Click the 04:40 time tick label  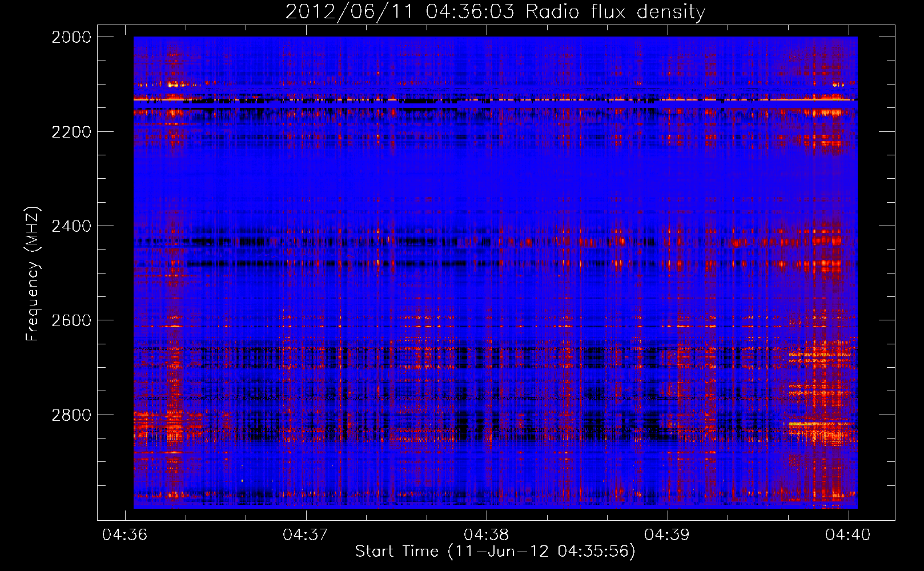[848, 534]
